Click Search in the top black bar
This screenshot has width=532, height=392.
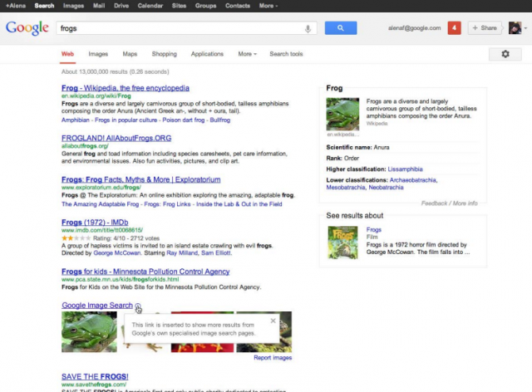click(x=44, y=6)
